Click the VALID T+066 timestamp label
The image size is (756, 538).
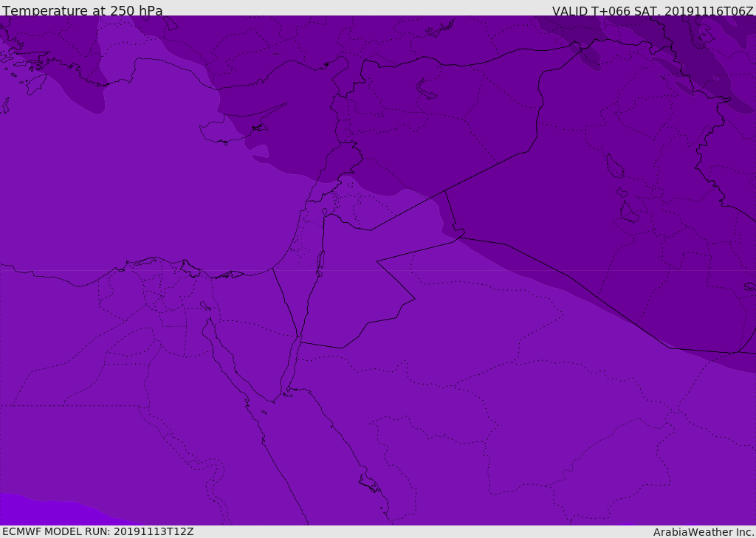pyautogui.click(x=653, y=10)
